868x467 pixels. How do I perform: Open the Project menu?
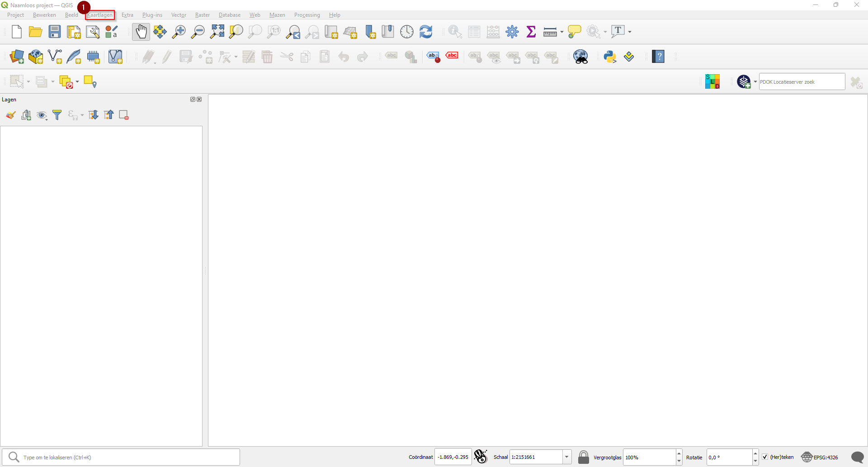[x=15, y=15]
